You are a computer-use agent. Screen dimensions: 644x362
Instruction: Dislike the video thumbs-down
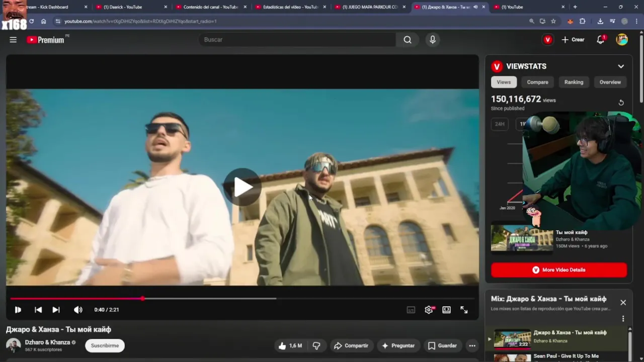click(316, 345)
